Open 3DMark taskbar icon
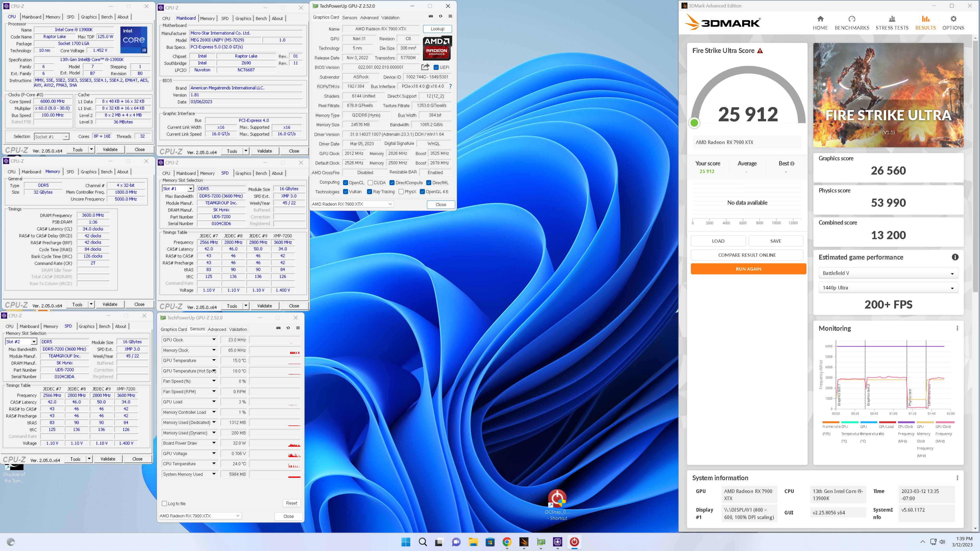Screen dimensions: 980x551 tap(524, 542)
